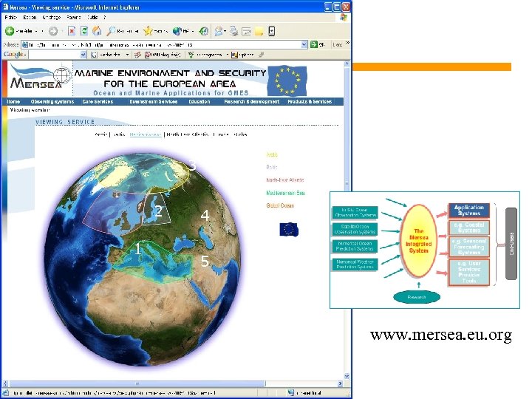The width and height of the screenshot is (532, 399).
Task: Open Education in the navigation bar
Action: 199,102
